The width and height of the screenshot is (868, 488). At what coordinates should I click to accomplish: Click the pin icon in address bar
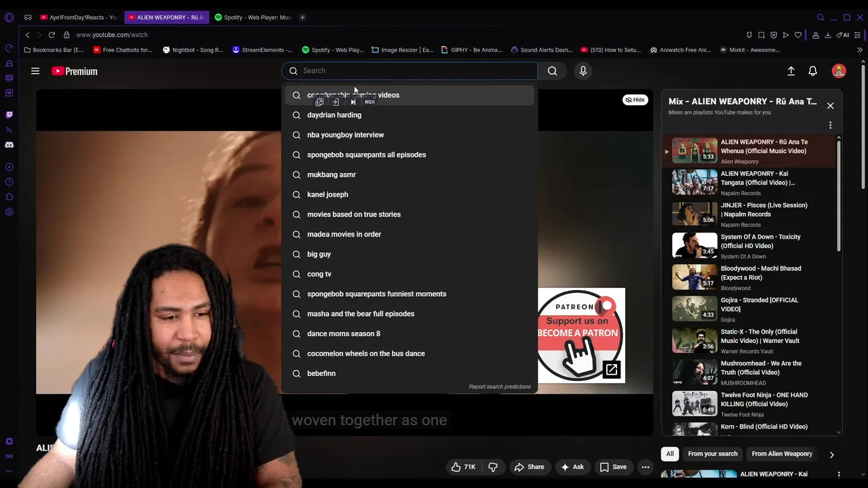point(749,35)
